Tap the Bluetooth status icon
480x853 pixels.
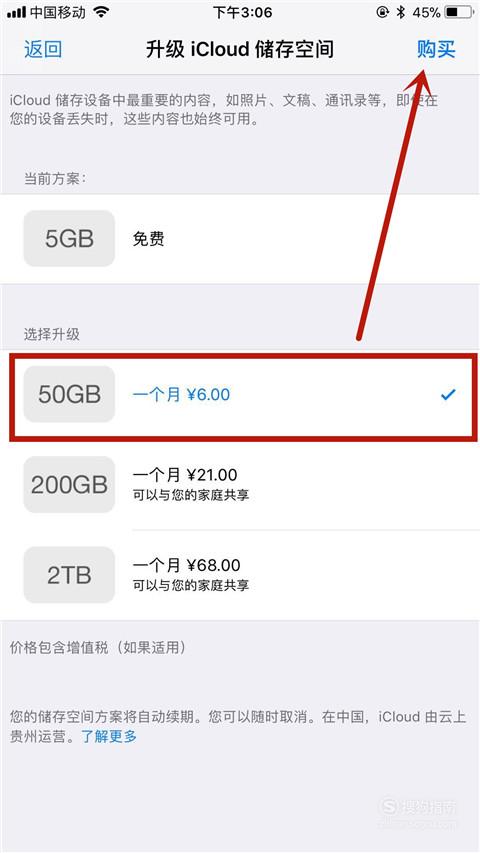pos(401,12)
